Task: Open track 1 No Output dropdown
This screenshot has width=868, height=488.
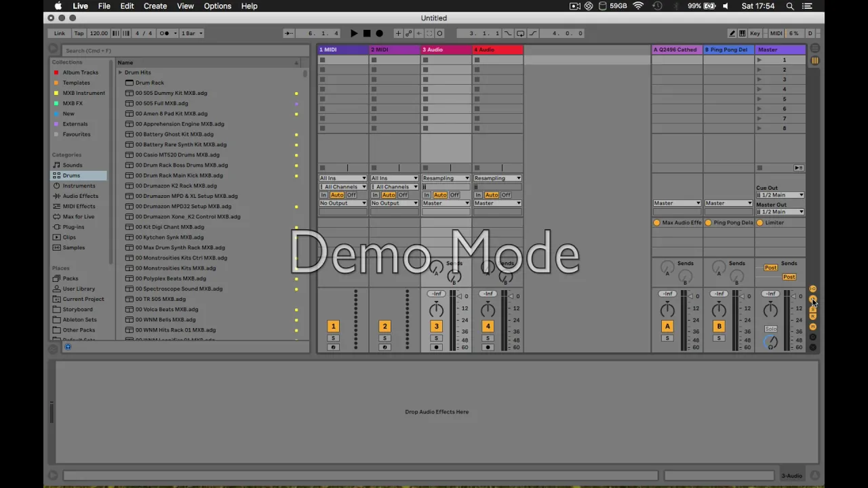Action: pyautogui.click(x=342, y=203)
